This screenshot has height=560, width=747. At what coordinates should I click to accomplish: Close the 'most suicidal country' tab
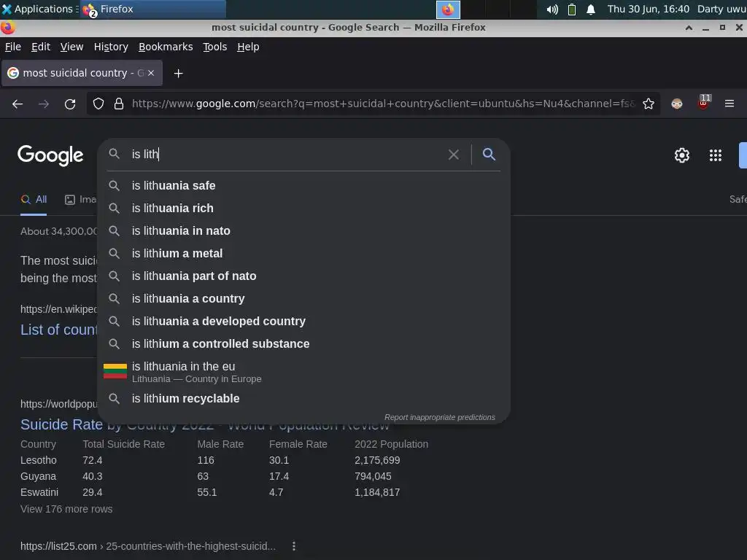pyautogui.click(x=151, y=73)
